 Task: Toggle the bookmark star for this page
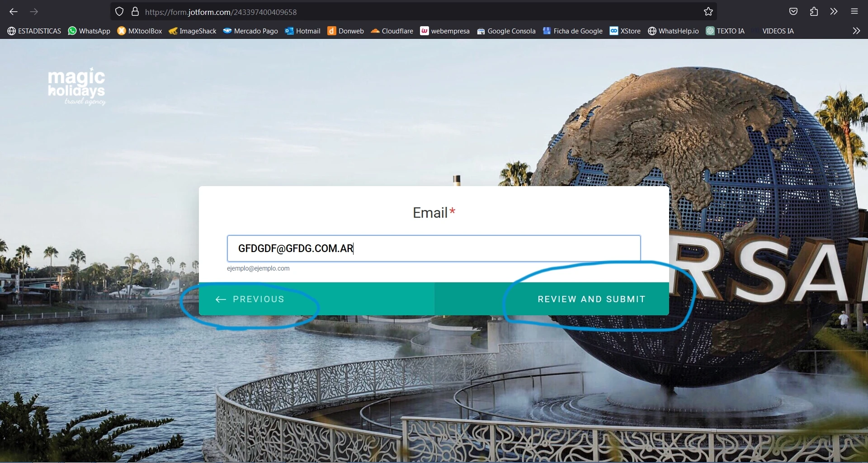[x=708, y=12]
